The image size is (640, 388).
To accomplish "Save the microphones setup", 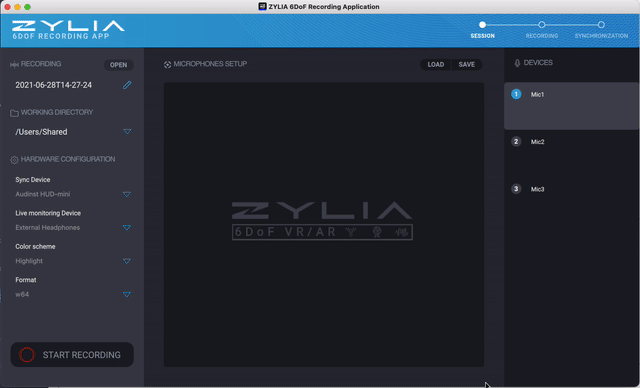I will tap(467, 64).
